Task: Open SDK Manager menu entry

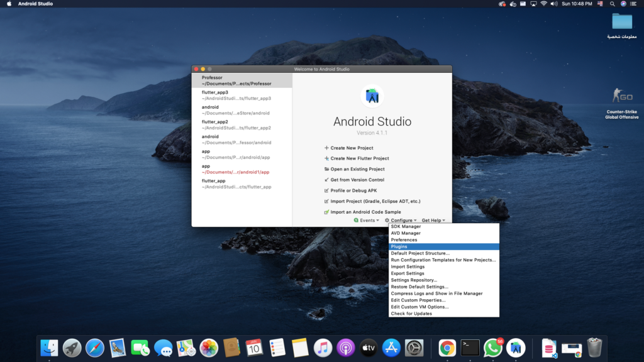Action: click(443, 226)
